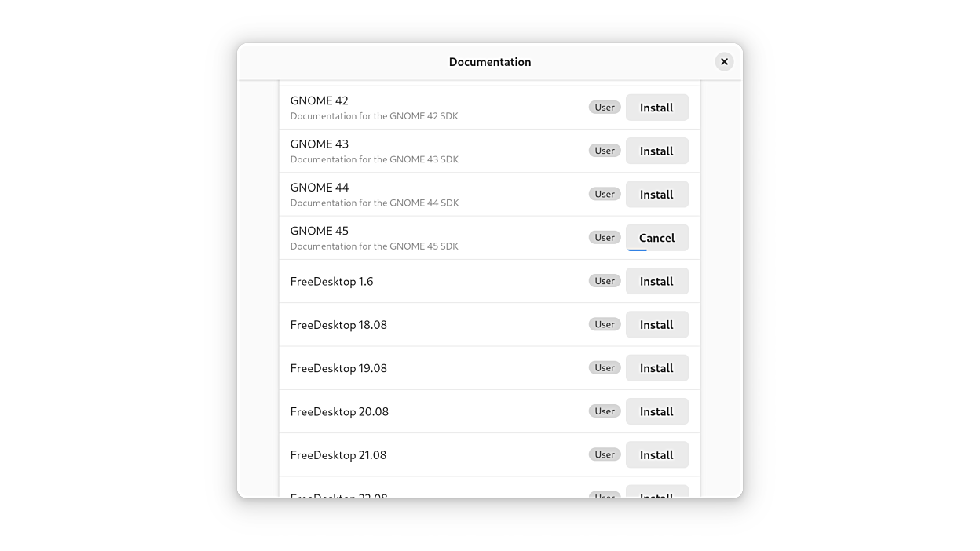This screenshot has width=980, height=551.
Task: Install GNOME 44 documentation
Action: [656, 195]
